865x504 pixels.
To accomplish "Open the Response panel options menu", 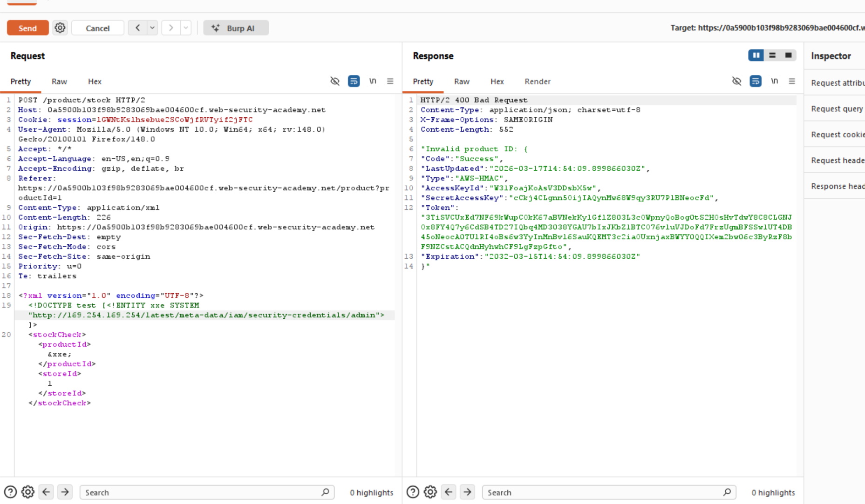I will pos(792,81).
